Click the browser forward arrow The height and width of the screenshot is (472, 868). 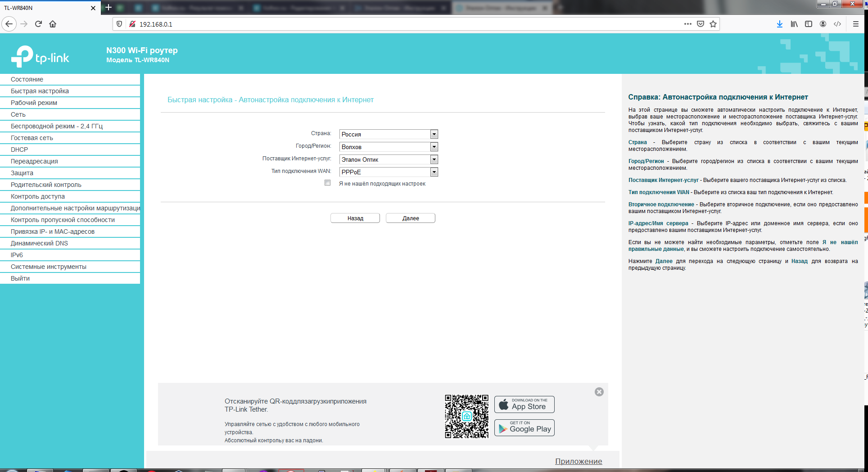(x=24, y=24)
